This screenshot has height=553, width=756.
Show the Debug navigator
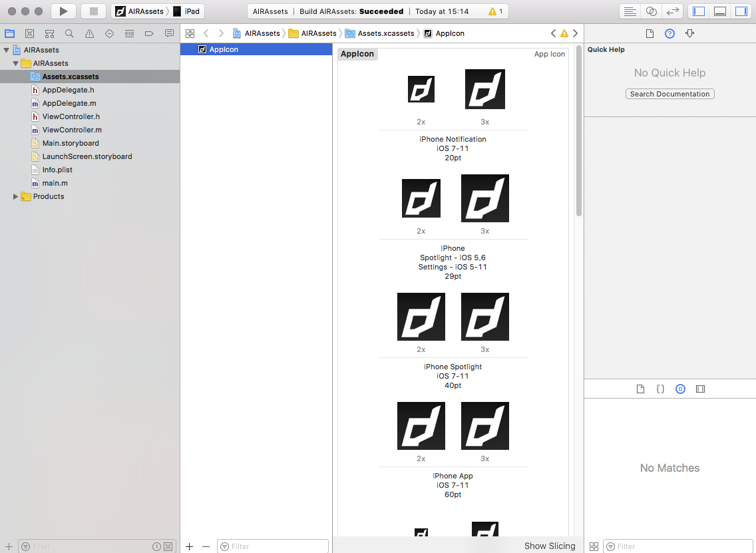[129, 33]
